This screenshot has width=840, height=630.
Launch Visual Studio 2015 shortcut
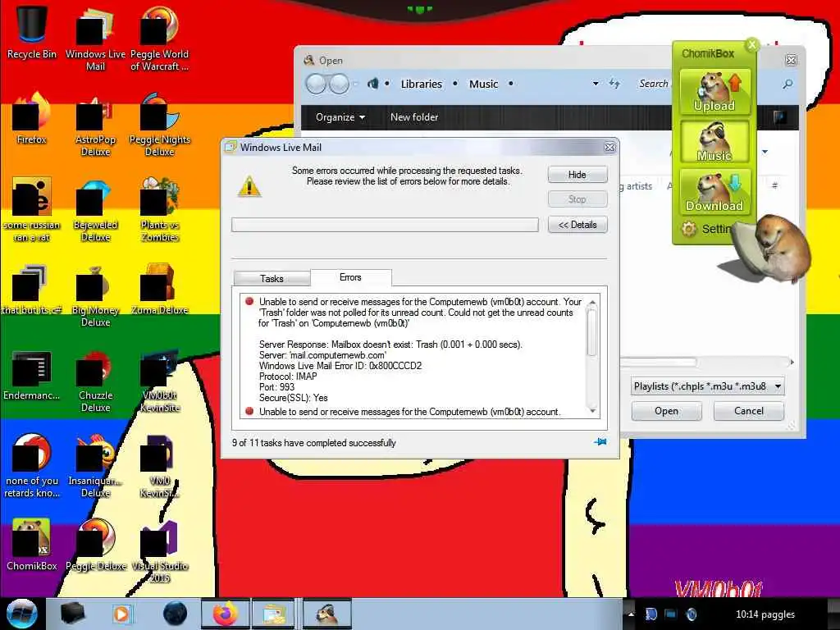pyautogui.click(x=159, y=552)
